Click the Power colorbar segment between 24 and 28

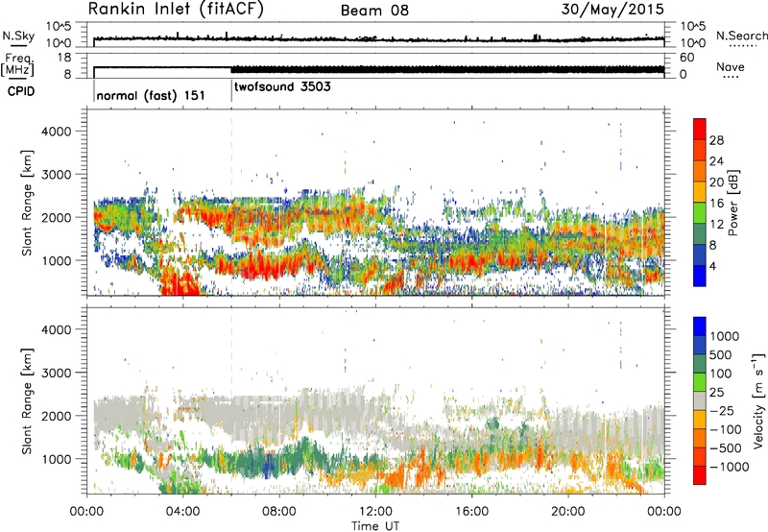[x=700, y=151]
